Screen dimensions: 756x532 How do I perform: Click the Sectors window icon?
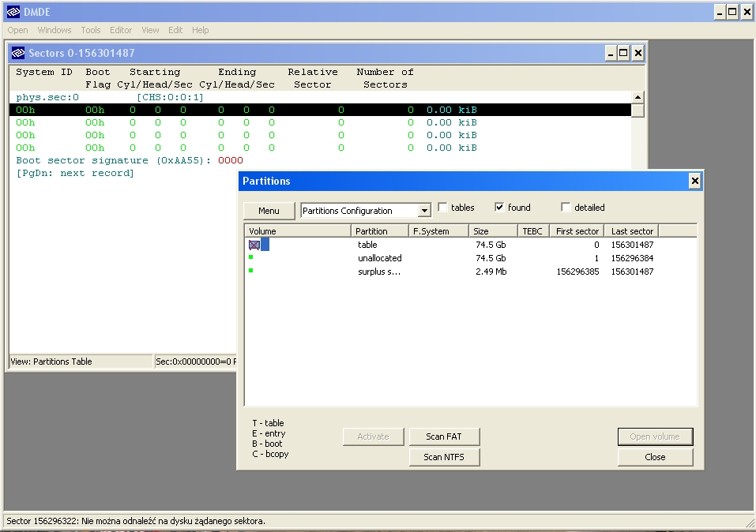click(x=18, y=53)
